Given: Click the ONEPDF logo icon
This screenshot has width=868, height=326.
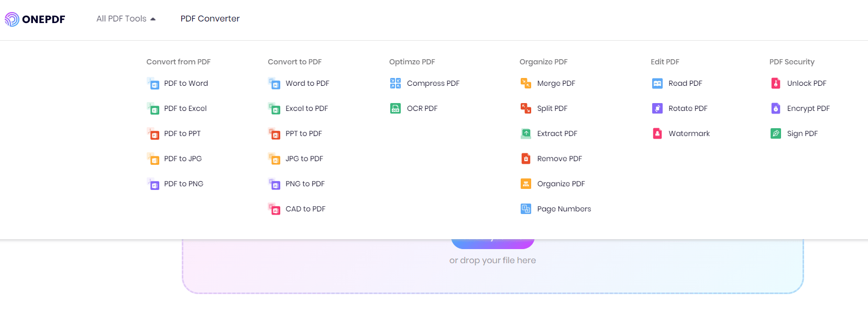Looking at the screenshot, I should tap(12, 19).
